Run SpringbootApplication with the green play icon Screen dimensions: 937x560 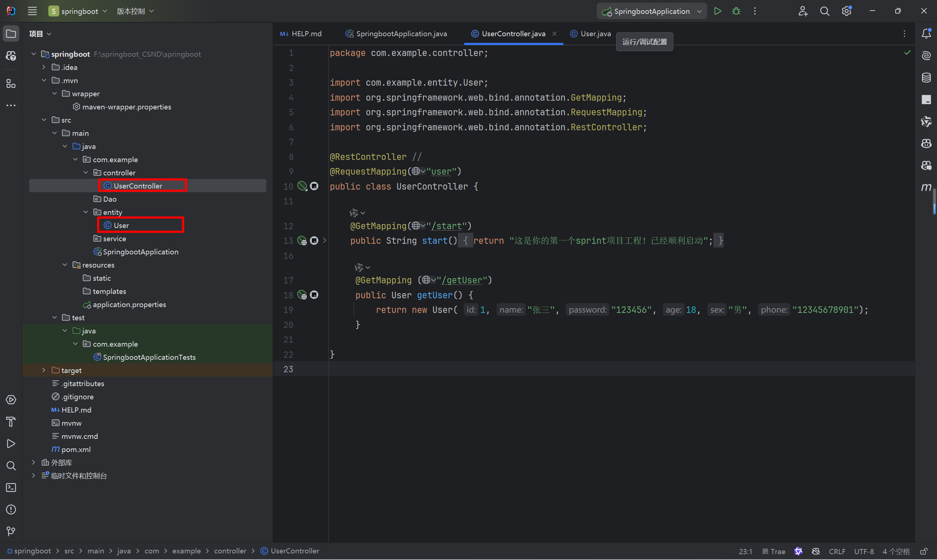point(717,11)
